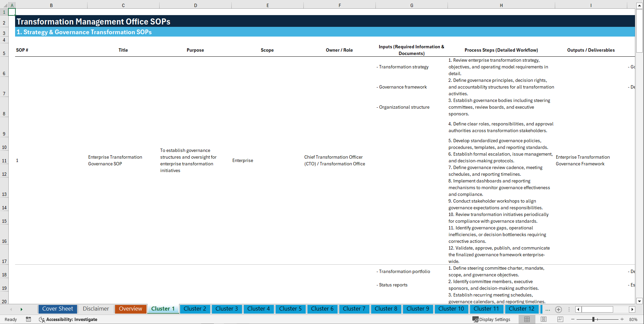Add a new sheet with the plus icon

tap(559, 309)
